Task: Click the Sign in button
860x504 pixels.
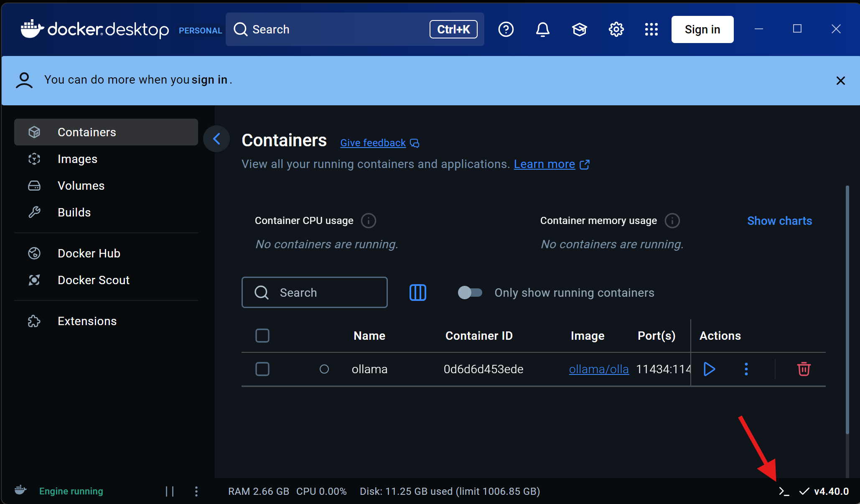Action: click(702, 29)
